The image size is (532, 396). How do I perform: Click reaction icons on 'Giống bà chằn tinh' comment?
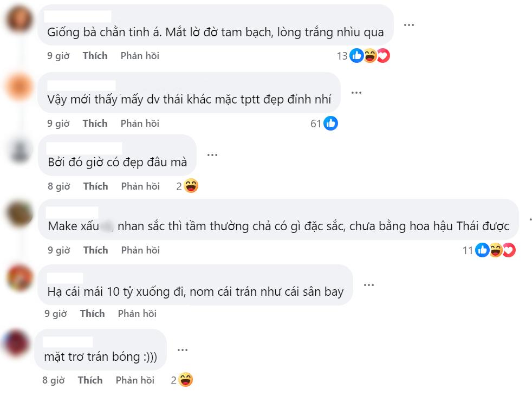click(x=370, y=56)
